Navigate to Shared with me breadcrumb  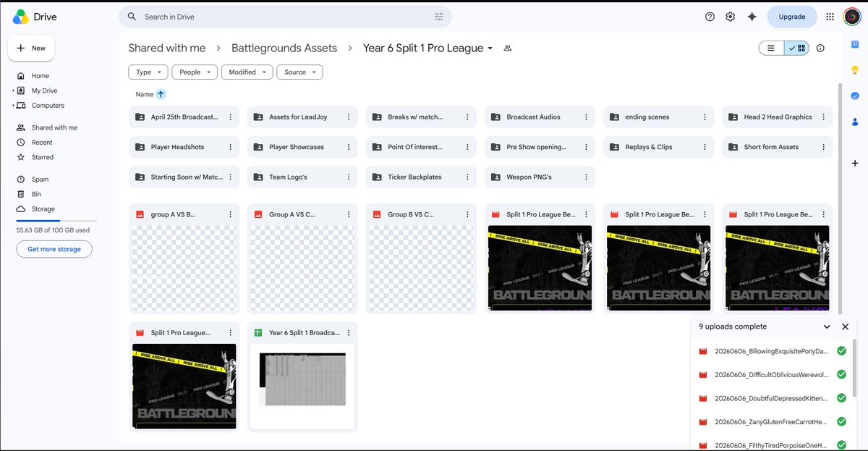[x=167, y=49]
